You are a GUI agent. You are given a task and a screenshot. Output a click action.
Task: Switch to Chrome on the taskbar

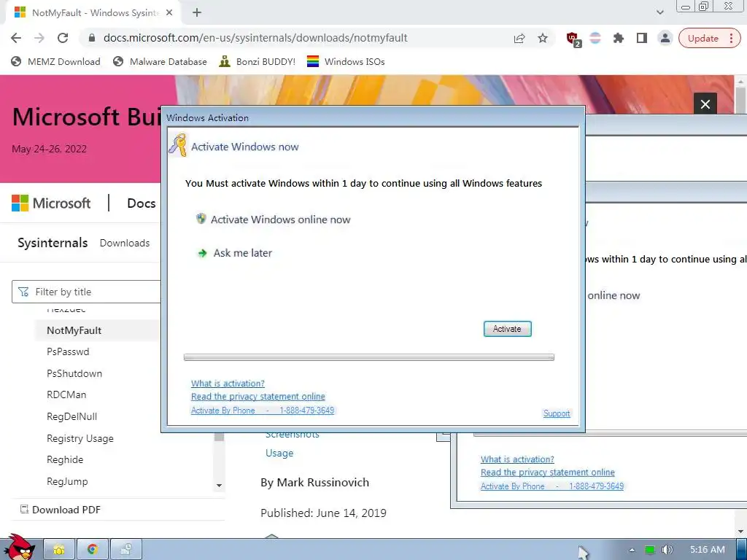point(93,550)
